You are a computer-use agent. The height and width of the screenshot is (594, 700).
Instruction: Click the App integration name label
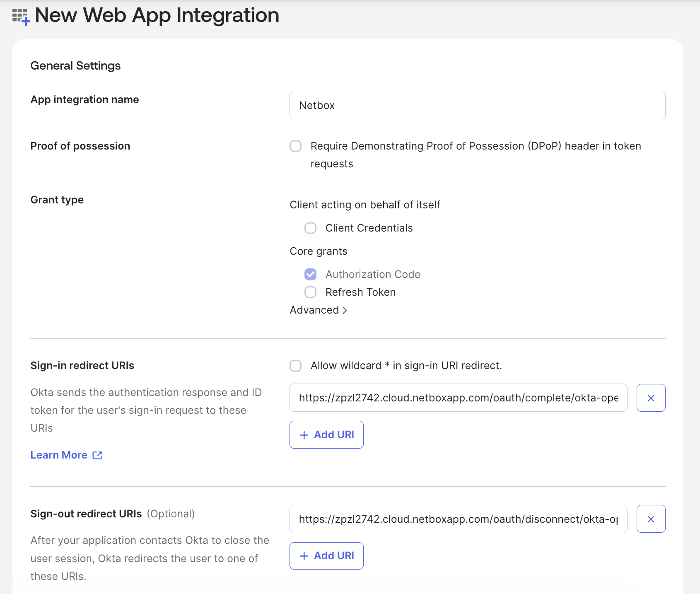pyautogui.click(x=85, y=99)
